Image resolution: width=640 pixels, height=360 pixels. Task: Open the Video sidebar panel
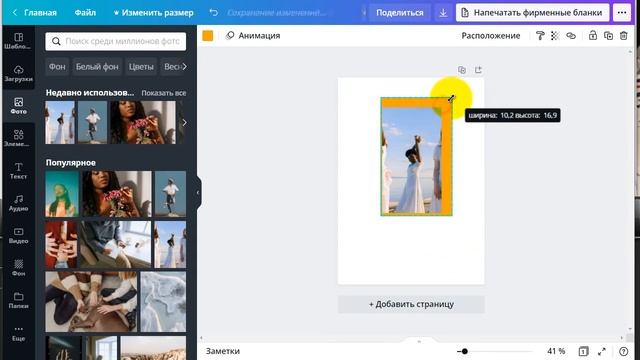click(18, 236)
